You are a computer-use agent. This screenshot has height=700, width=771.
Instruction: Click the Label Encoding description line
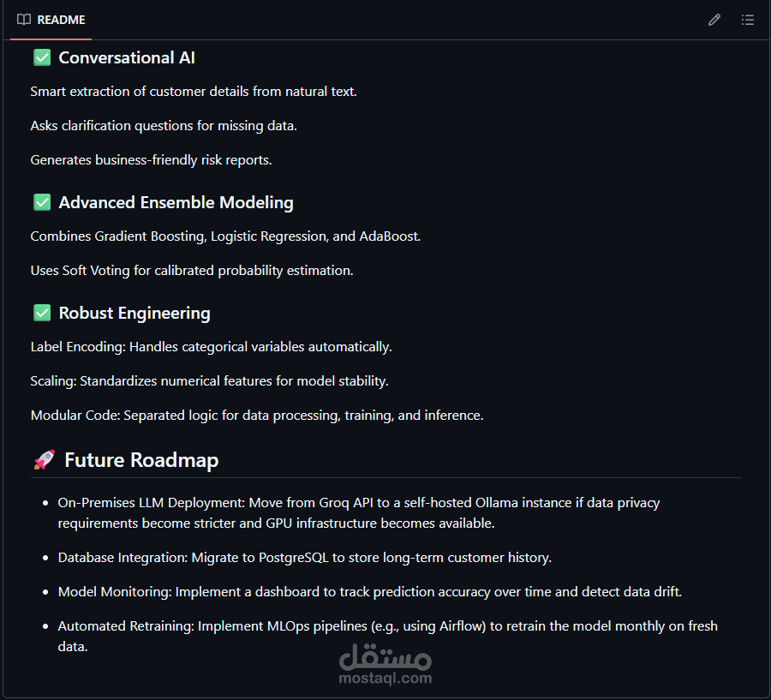(x=211, y=347)
